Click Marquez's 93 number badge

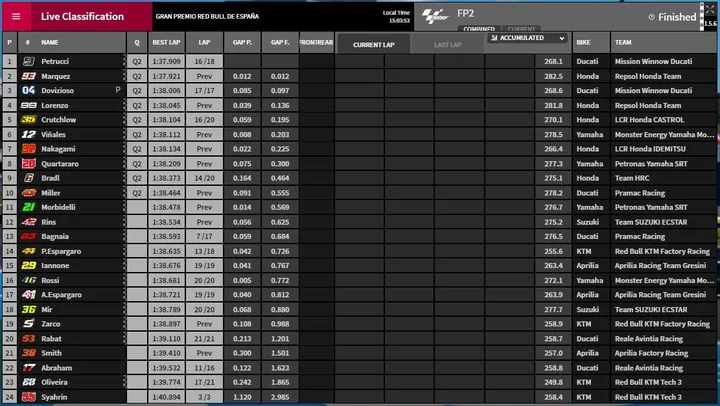28,76
